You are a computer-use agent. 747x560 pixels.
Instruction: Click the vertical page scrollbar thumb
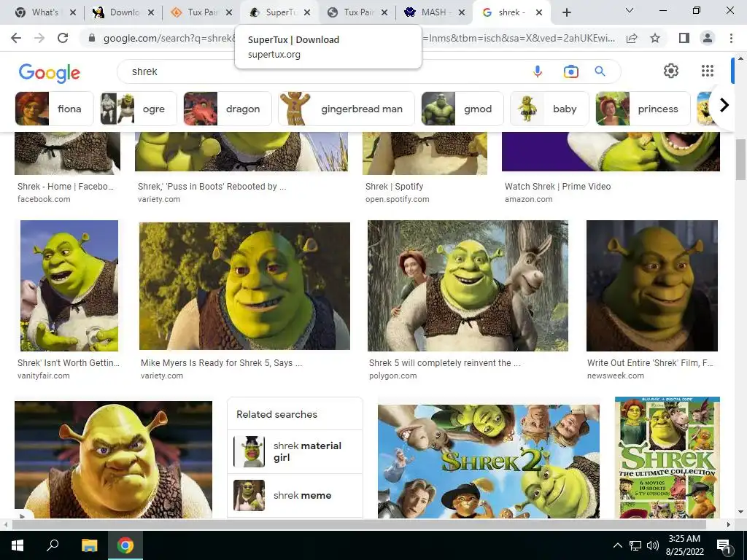pyautogui.click(x=740, y=160)
